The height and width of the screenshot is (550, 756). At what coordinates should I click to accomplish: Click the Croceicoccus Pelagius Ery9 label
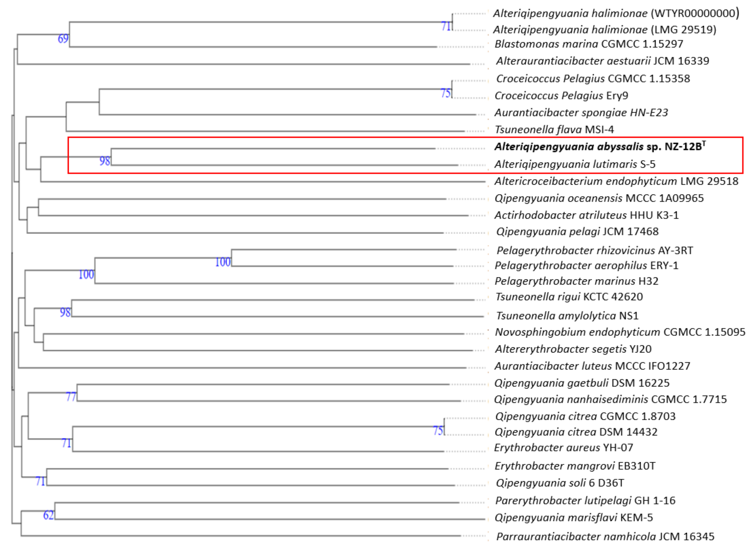click(561, 96)
